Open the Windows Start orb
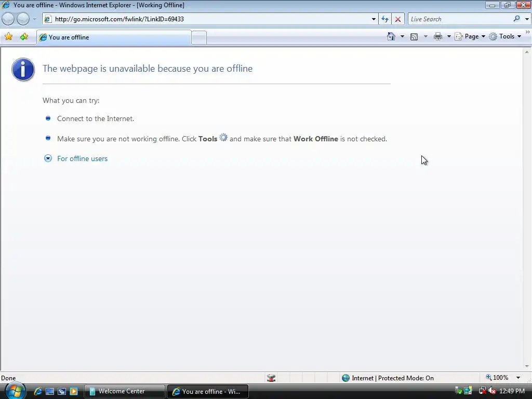The image size is (532, 399). tap(14, 392)
